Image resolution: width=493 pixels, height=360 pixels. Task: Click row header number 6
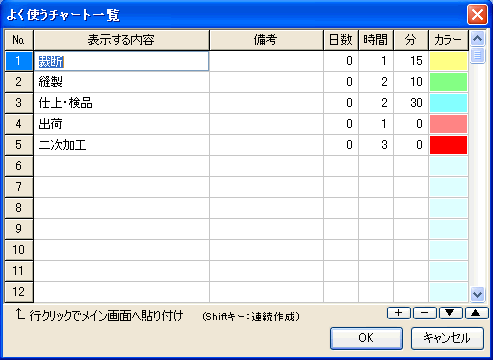click(19, 166)
